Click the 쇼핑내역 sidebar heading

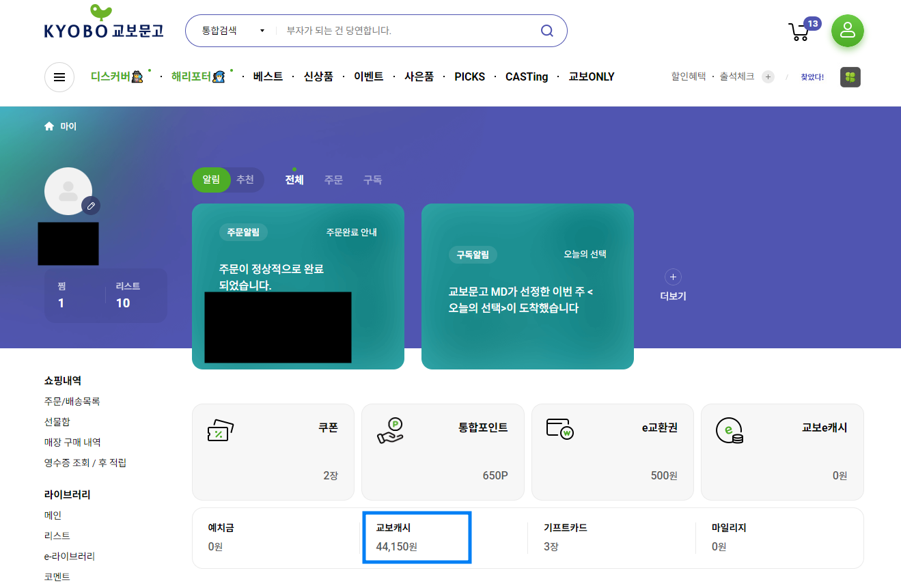[63, 380]
